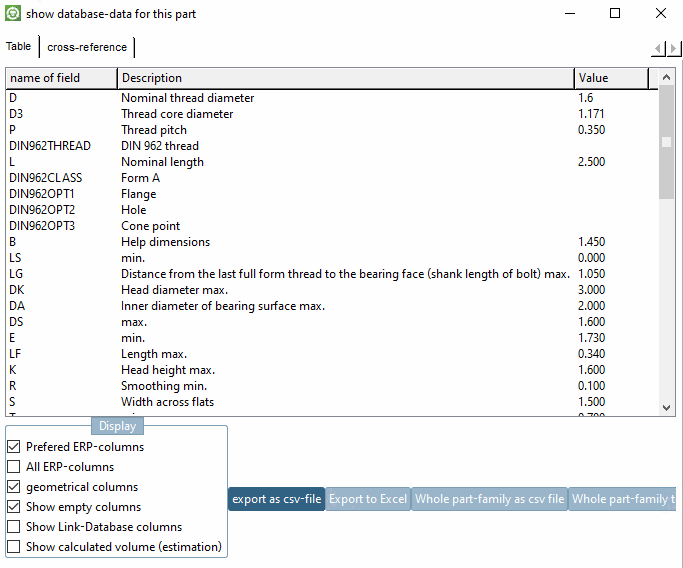Click the DS field name

(16, 322)
